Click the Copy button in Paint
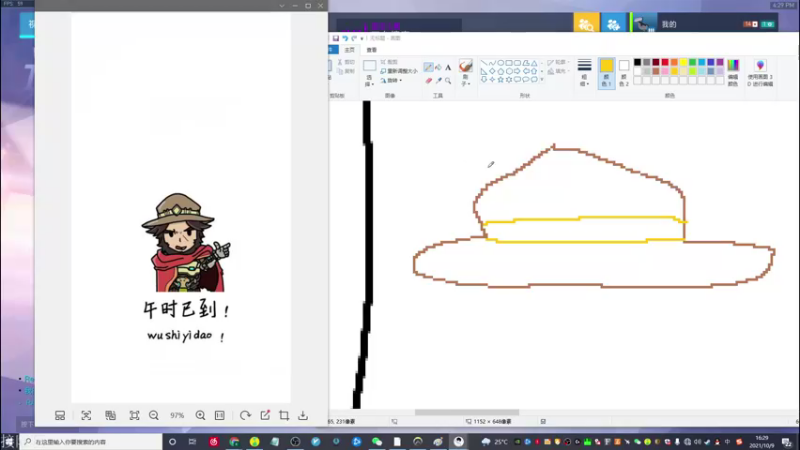This screenshot has width=800, height=450. coord(346,71)
